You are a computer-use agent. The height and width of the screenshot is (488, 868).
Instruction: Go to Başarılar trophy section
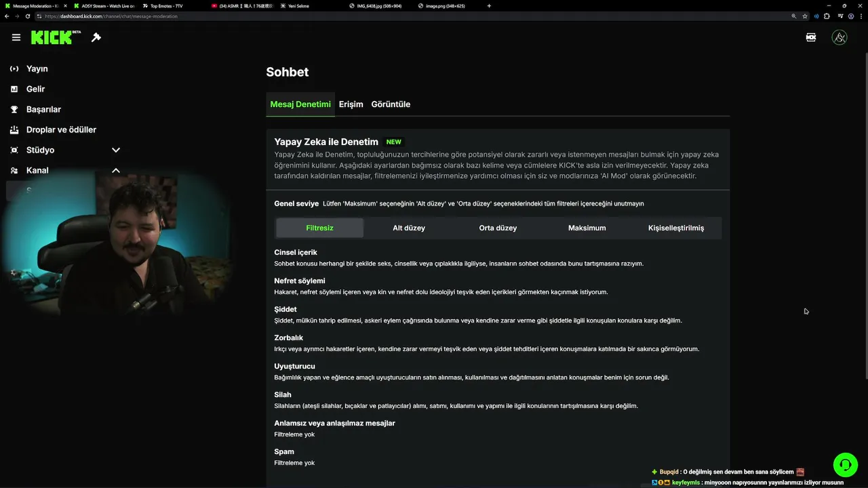43,109
